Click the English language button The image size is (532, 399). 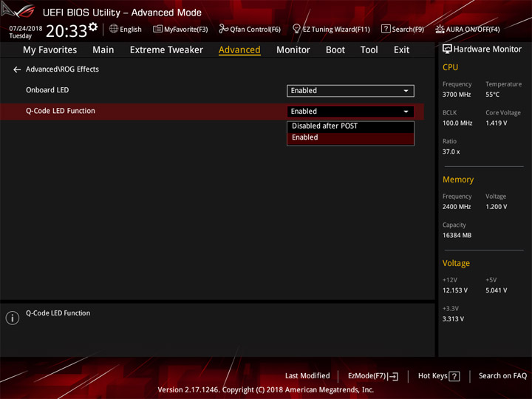(x=126, y=29)
